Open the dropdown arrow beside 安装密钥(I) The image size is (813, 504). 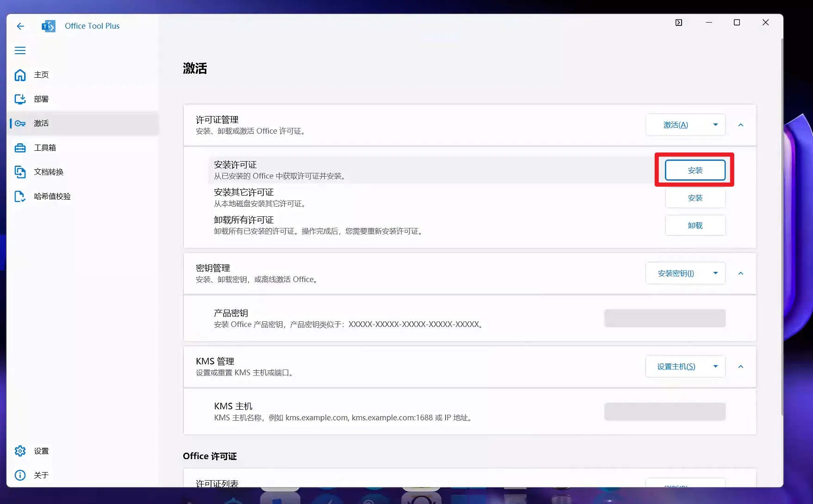pos(715,273)
